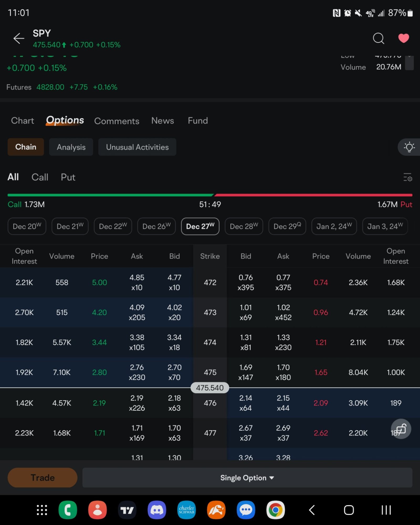Screen dimensions: 420x525
Task: Filter chain to Put only
Action: pyautogui.click(x=68, y=177)
